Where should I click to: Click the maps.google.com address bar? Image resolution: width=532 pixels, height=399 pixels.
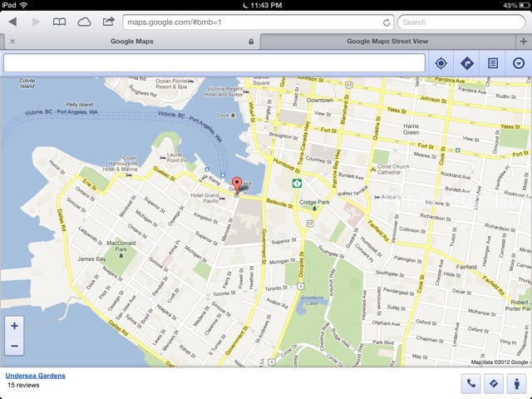[x=258, y=22]
